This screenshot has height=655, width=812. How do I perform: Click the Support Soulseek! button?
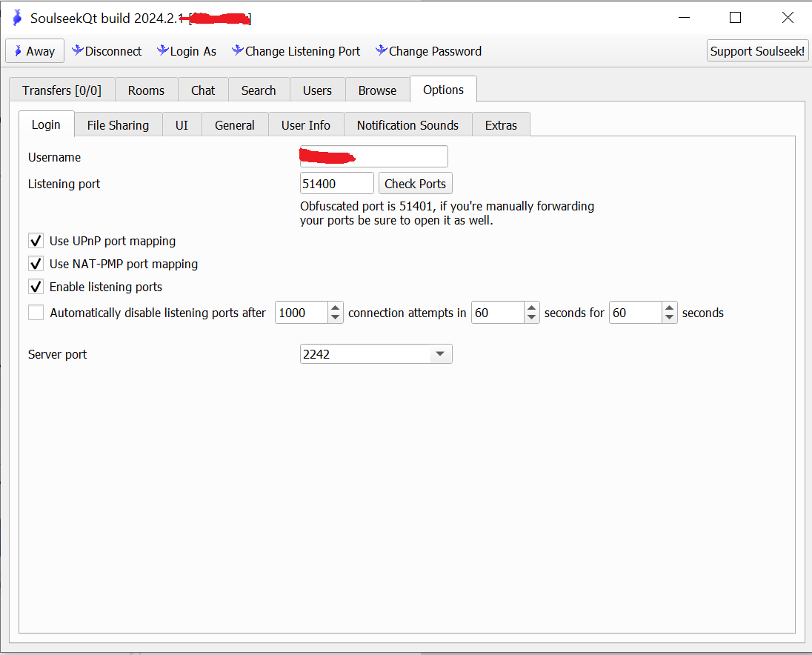(x=757, y=50)
